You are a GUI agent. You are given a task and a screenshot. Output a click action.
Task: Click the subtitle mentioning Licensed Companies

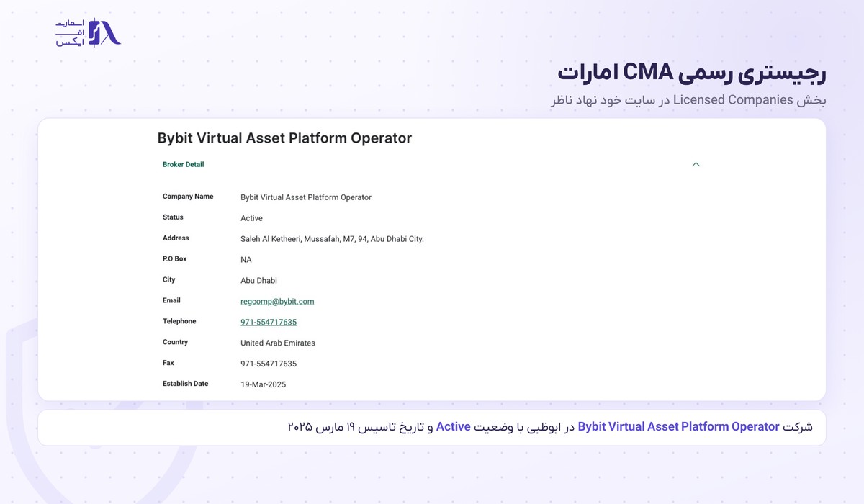click(689, 100)
